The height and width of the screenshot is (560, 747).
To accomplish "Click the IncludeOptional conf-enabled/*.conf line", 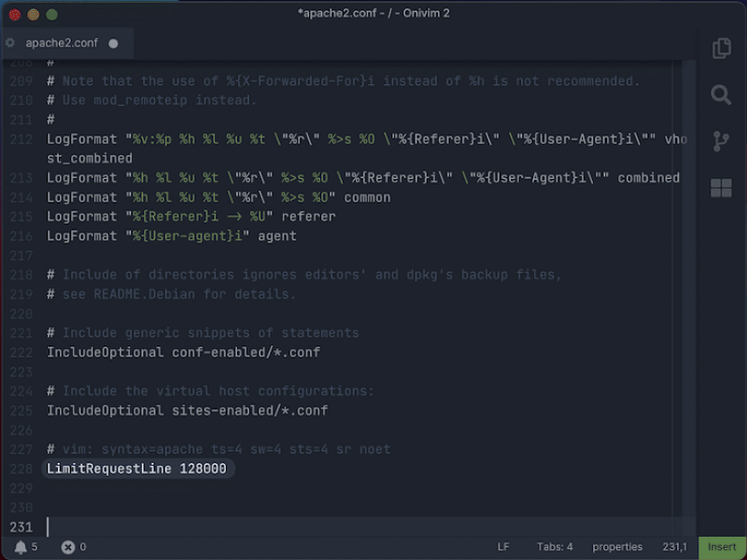I will tap(183, 353).
